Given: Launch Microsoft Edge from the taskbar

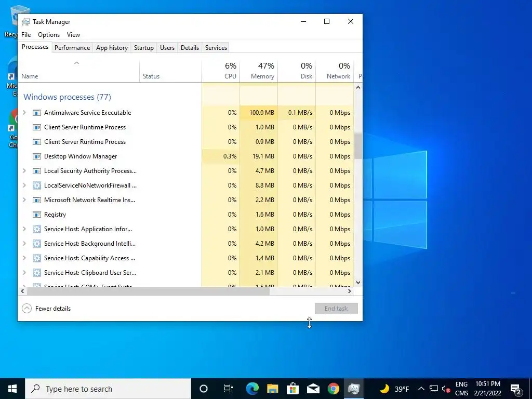Looking at the screenshot, I should pyautogui.click(x=252, y=389).
